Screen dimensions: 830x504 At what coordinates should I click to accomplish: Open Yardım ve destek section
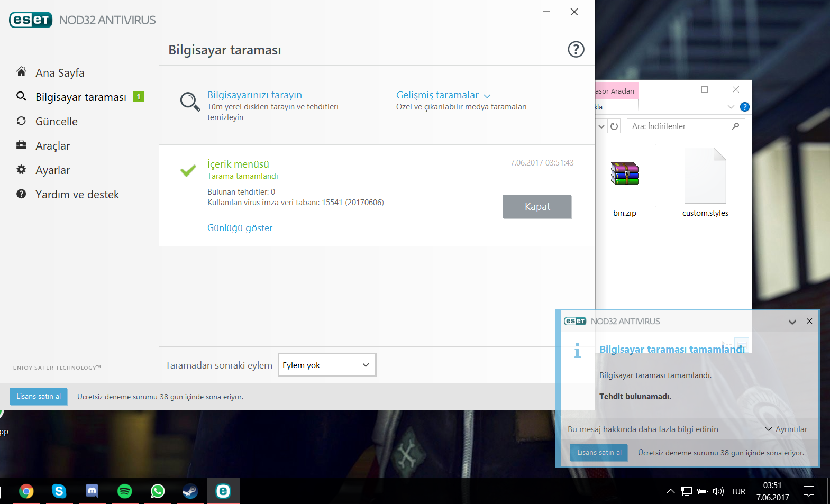[x=77, y=195]
